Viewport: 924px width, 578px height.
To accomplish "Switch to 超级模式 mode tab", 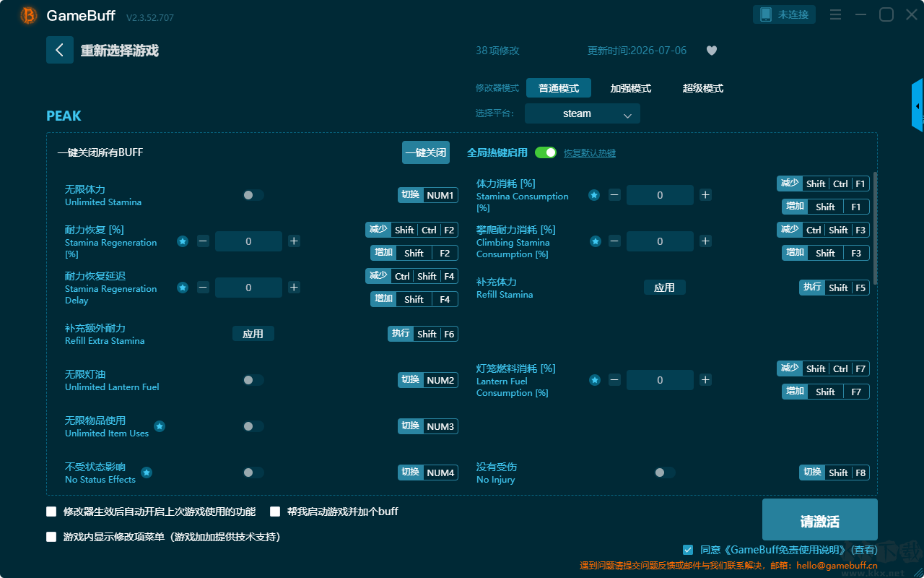I will [703, 88].
